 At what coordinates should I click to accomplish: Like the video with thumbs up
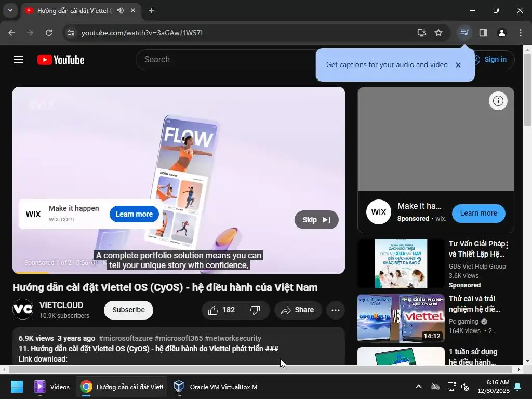(222, 310)
